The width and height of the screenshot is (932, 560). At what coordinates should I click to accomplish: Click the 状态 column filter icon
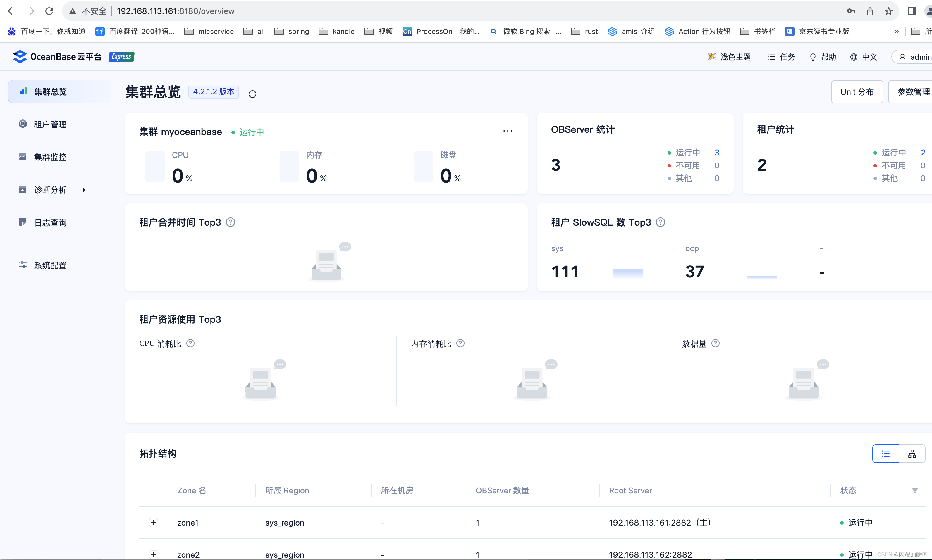(x=915, y=490)
